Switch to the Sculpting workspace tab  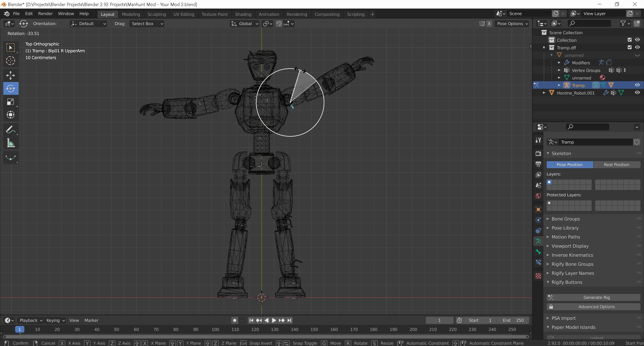coord(156,14)
